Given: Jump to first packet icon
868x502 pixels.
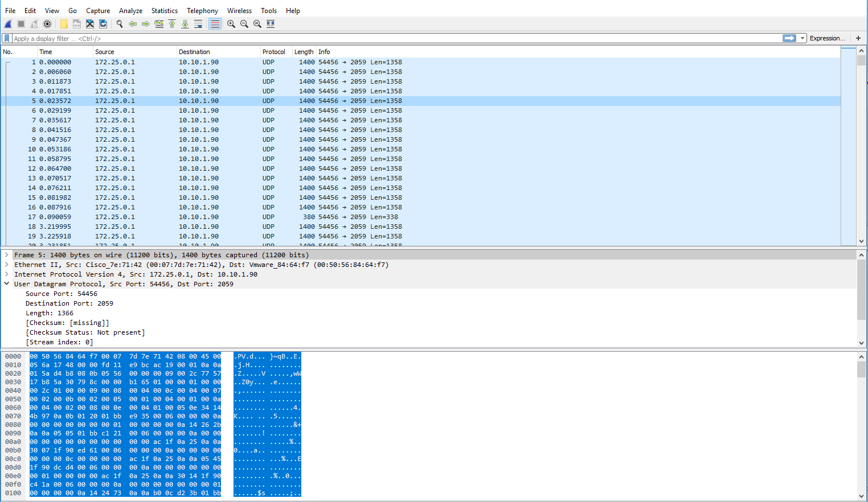Looking at the screenshot, I should 172,24.
